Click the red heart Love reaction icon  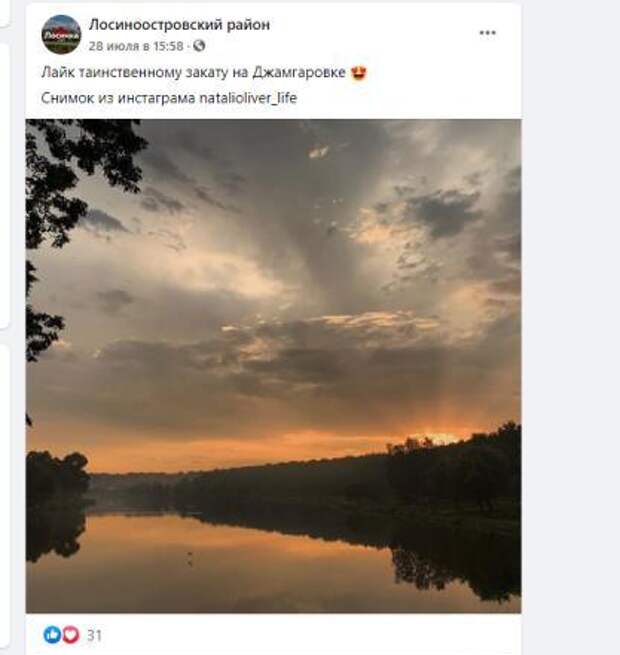pyautogui.click(x=70, y=635)
